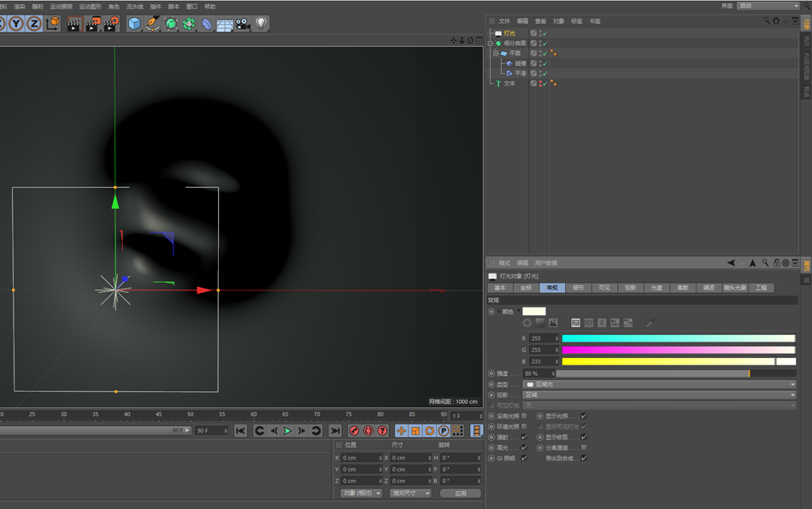Click the attribute manager lock icon
The height and width of the screenshot is (509, 812).
pos(776,263)
